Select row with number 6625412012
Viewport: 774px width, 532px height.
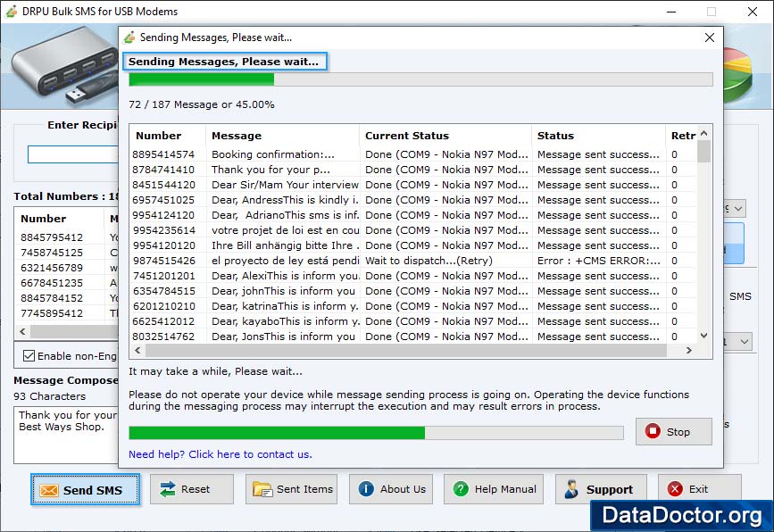tap(413, 321)
